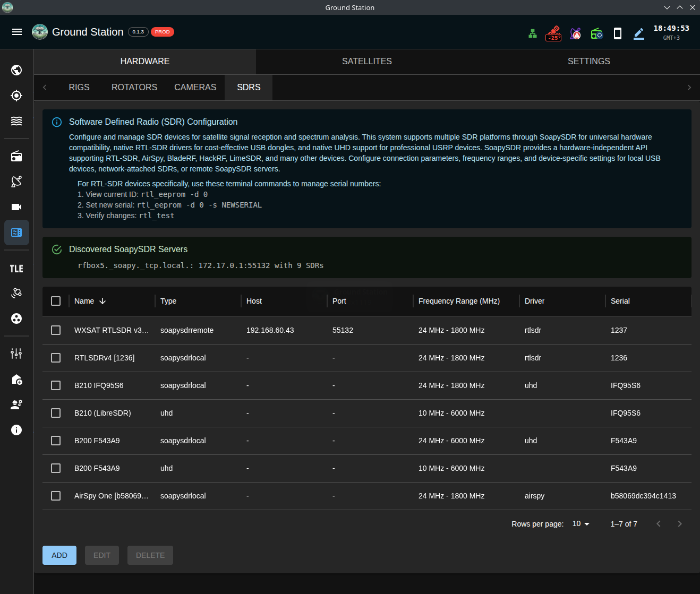Check the WXSAT RTLSDR v3 row checkbox
This screenshot has height=594, width=700.
(x=56, y=330)
